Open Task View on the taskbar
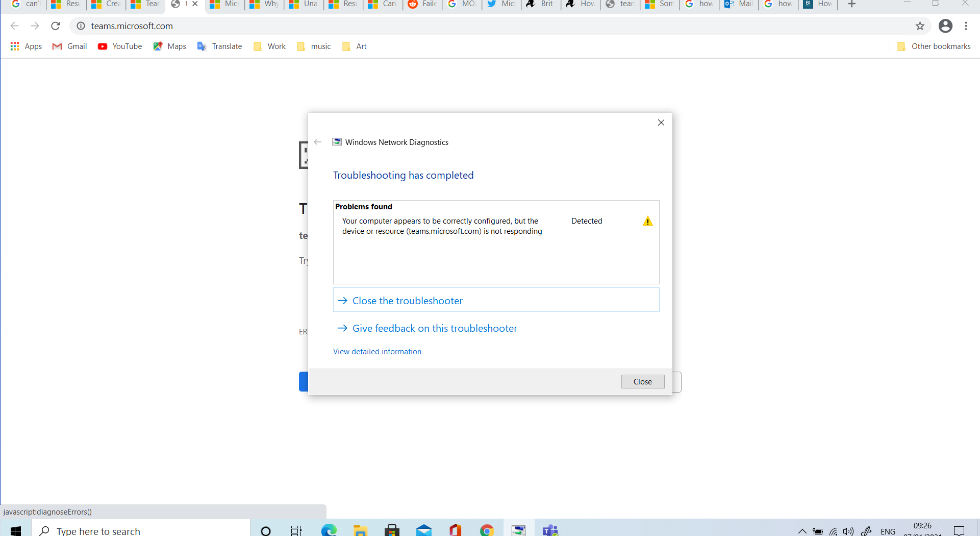The image size is (980, 536). [x=296, y=531]
